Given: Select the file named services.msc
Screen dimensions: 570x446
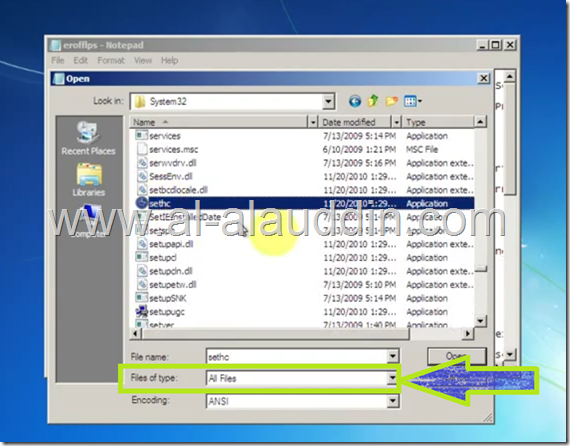Looking at the screenshot, I should pos(173,149).
